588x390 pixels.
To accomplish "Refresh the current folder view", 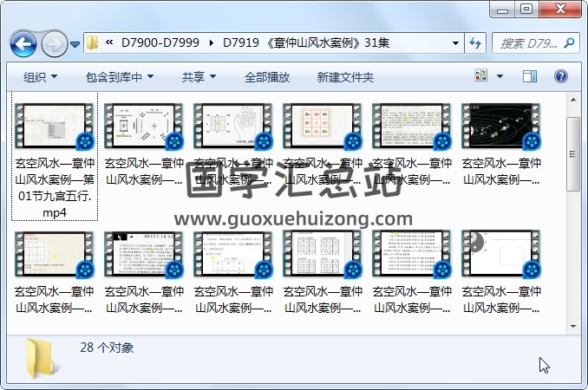I will [x=476, y=42].
